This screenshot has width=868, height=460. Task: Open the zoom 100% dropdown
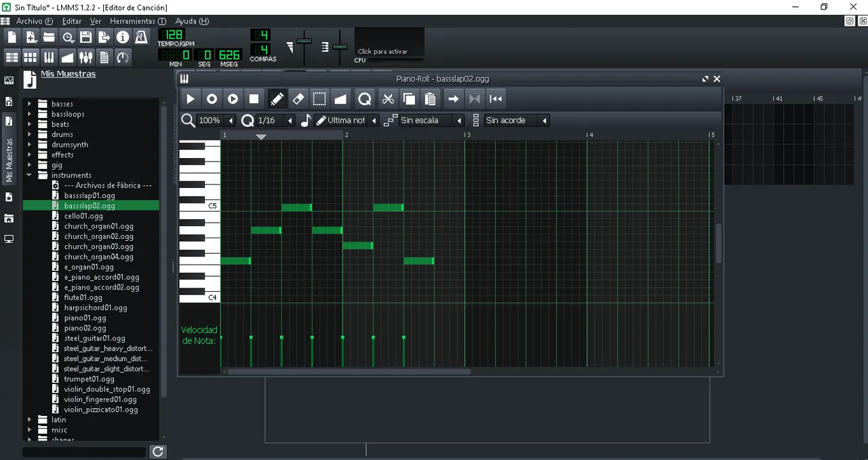(x=216, y=120)
